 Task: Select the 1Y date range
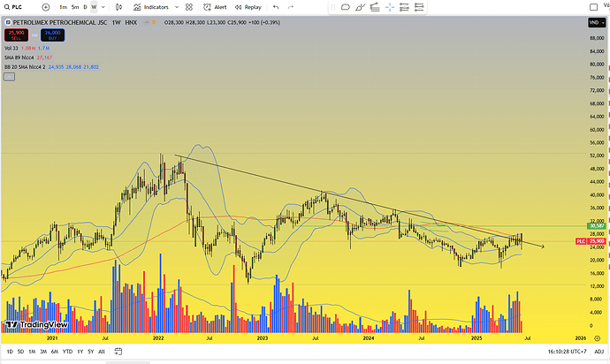80,352
